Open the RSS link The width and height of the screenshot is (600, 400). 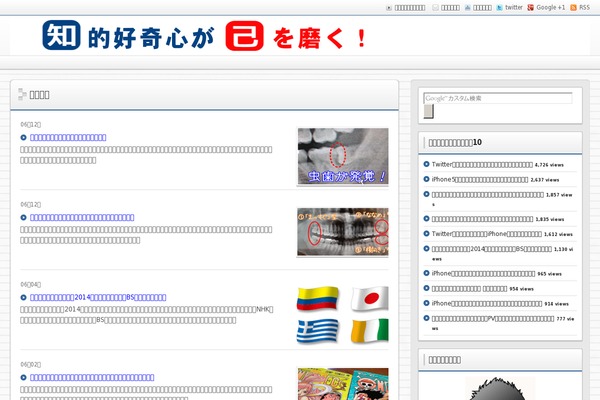pyautogui.click(x=584, y=7)
